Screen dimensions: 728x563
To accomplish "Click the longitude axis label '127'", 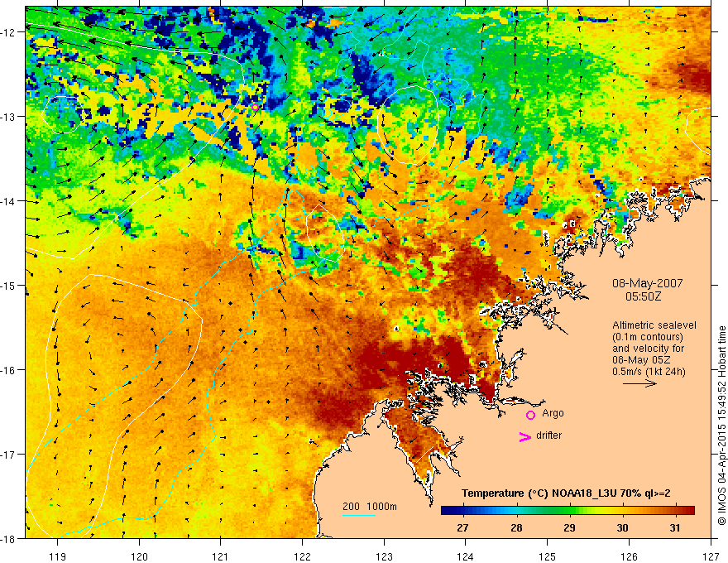I will [x=711, y=556].
